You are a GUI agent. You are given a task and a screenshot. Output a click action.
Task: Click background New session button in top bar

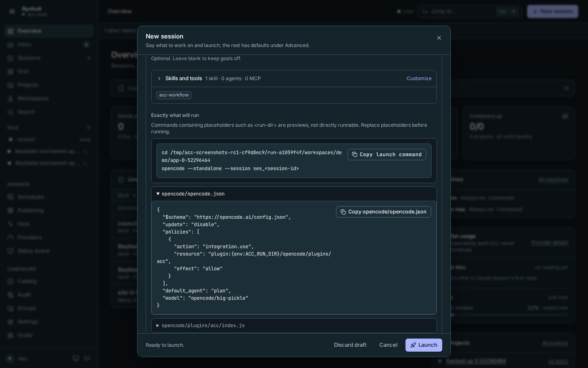point(552,11)
